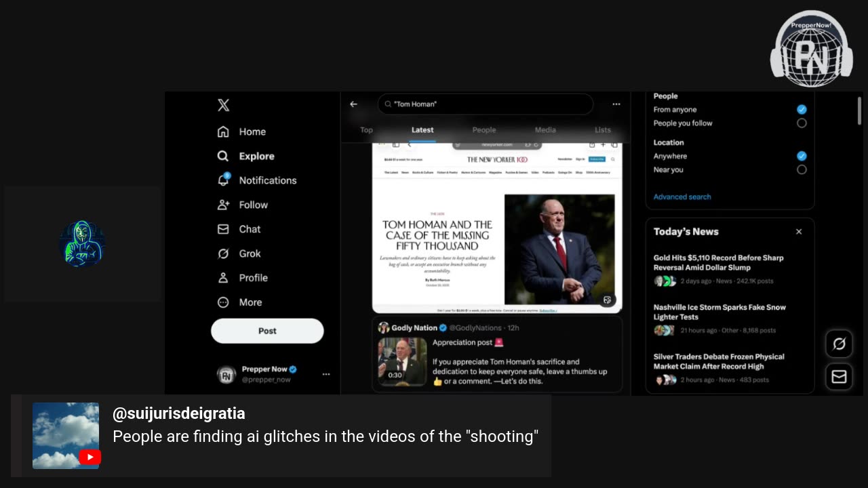Close the Today's News panel
Screen dimensions: 868x488
coord(799,232)
